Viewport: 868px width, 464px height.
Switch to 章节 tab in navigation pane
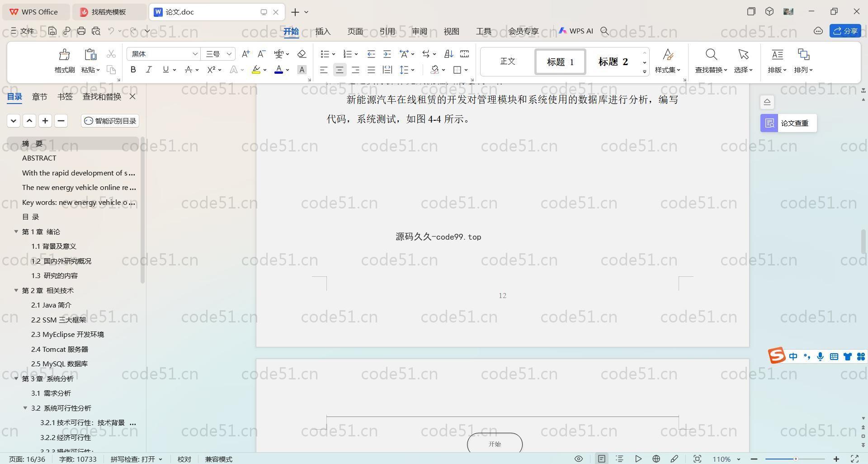tap(39, 96)
